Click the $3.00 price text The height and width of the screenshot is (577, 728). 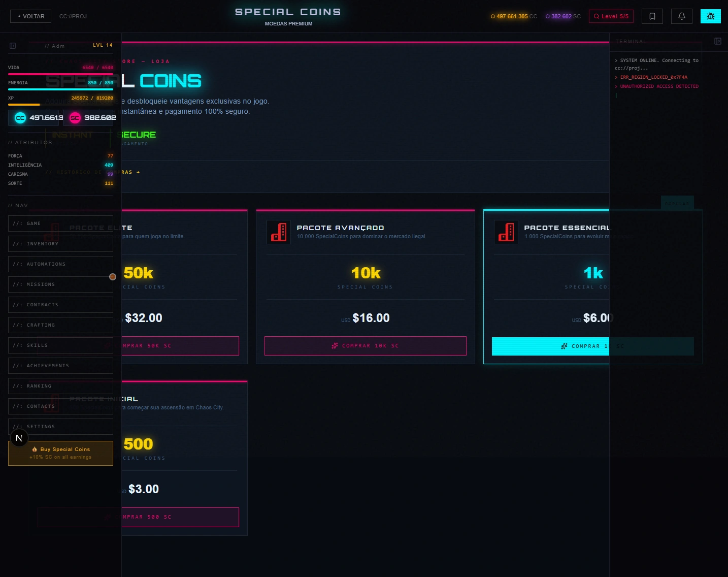click(x=144, y=489)
